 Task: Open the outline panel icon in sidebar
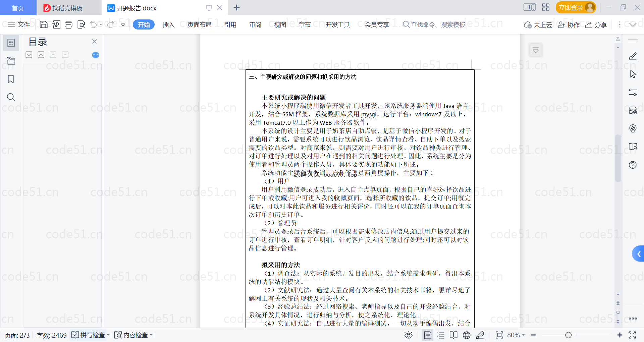(x=11, y=43)
